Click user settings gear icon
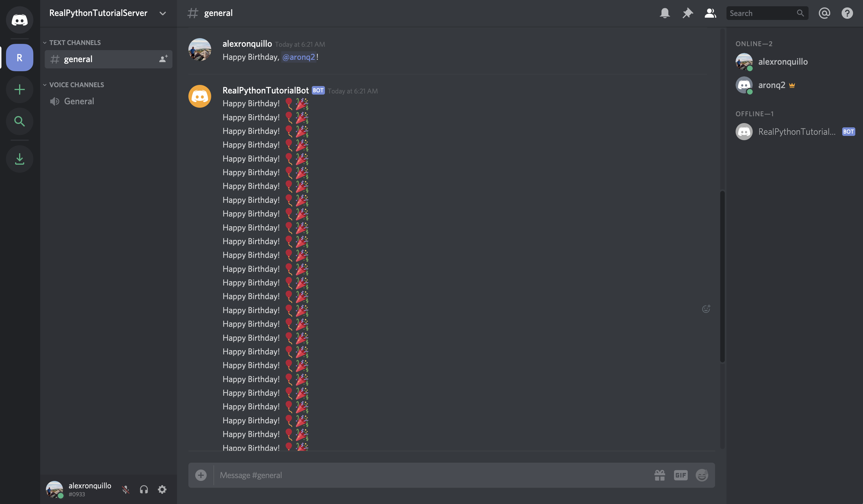The image size is (863, 504). 162,489
